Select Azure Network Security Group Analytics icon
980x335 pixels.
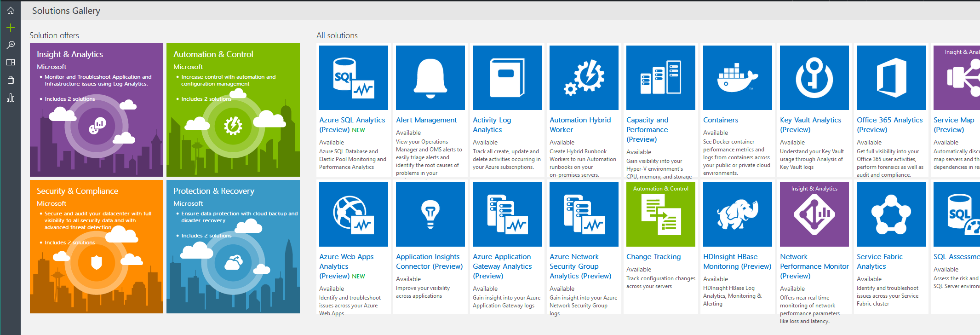click(584, 214)
